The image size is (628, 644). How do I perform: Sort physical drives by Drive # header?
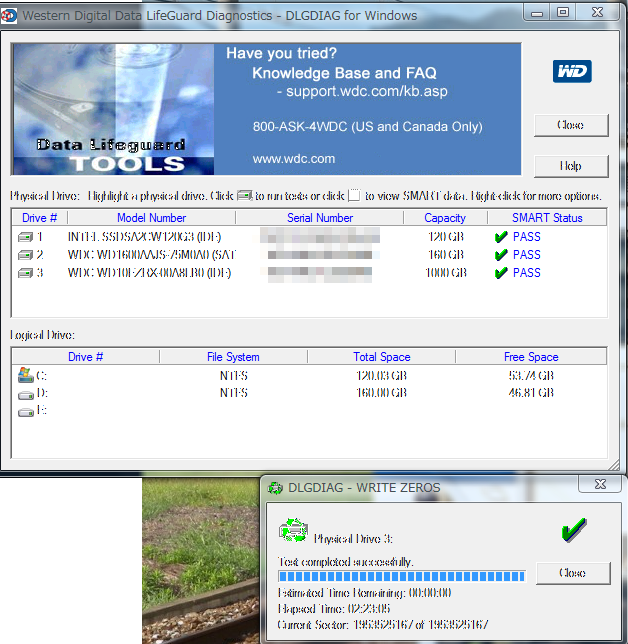(39, 218)
